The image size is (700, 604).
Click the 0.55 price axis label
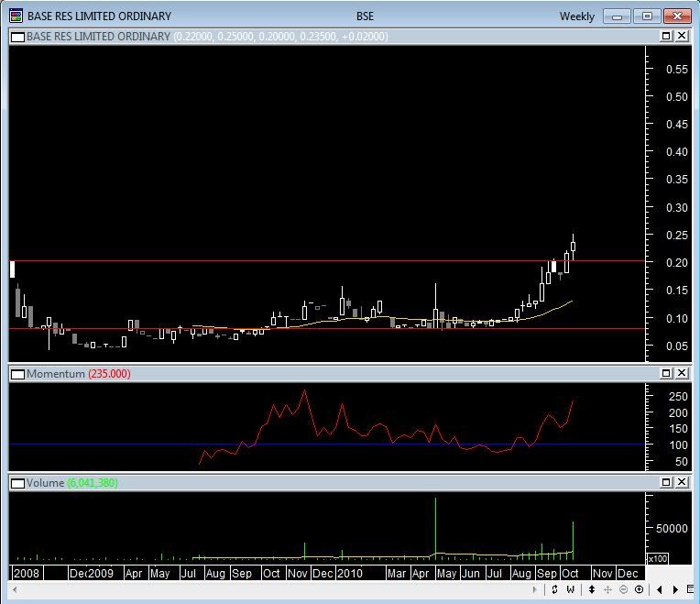(x=677, y=69)
